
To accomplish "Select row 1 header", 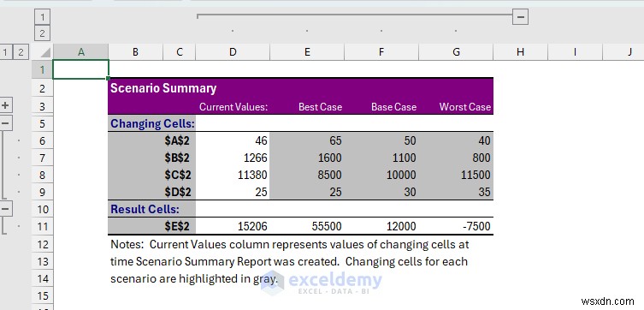I will coord(43,69).
